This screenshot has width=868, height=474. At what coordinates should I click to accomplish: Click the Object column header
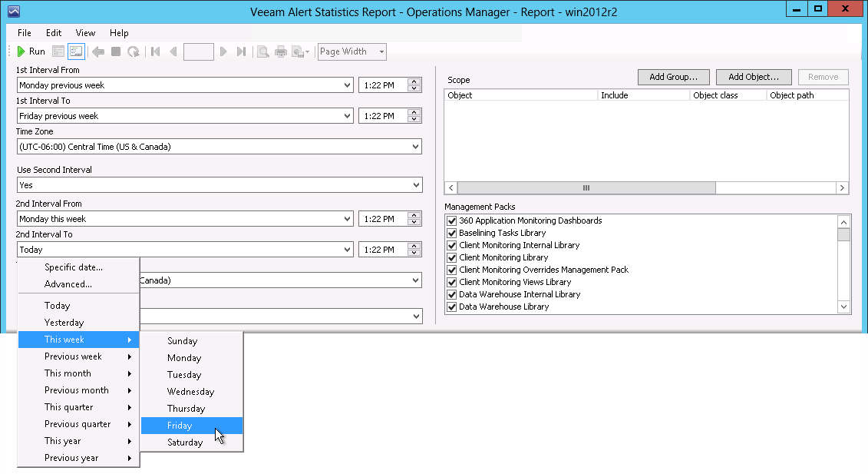[x=521, y=95]
